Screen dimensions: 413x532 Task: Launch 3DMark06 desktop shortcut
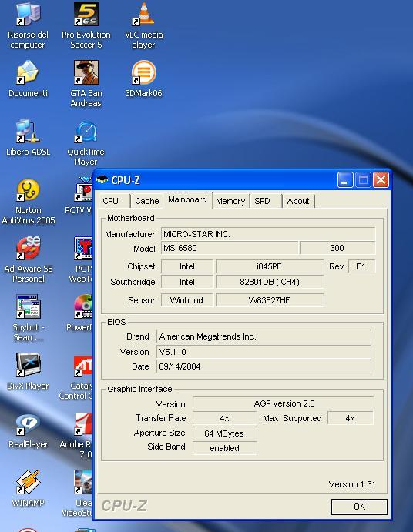click(x=143, y=72)
